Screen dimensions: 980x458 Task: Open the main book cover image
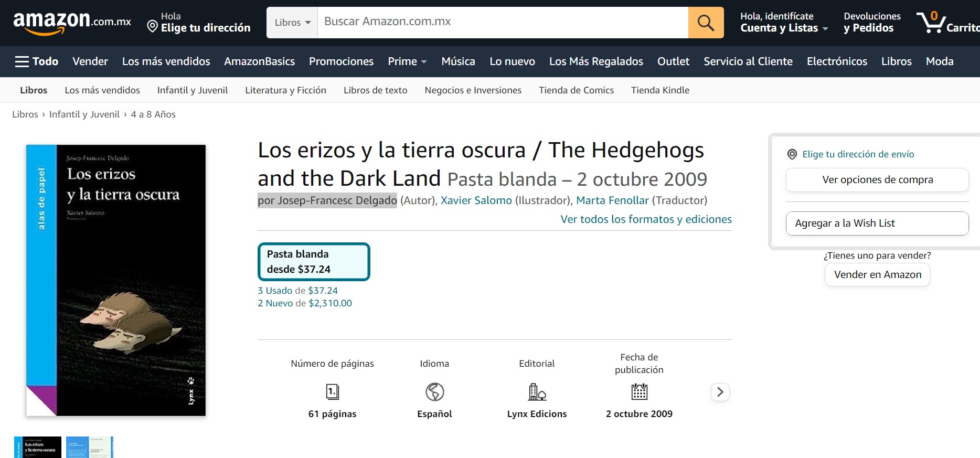(115, 280)
